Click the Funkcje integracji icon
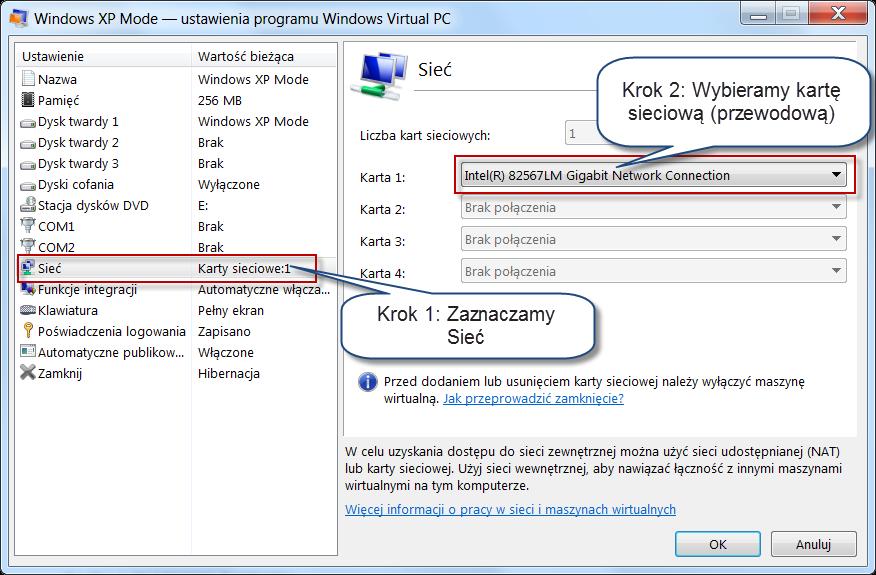 pyautogui.click(x=28, y=289)
